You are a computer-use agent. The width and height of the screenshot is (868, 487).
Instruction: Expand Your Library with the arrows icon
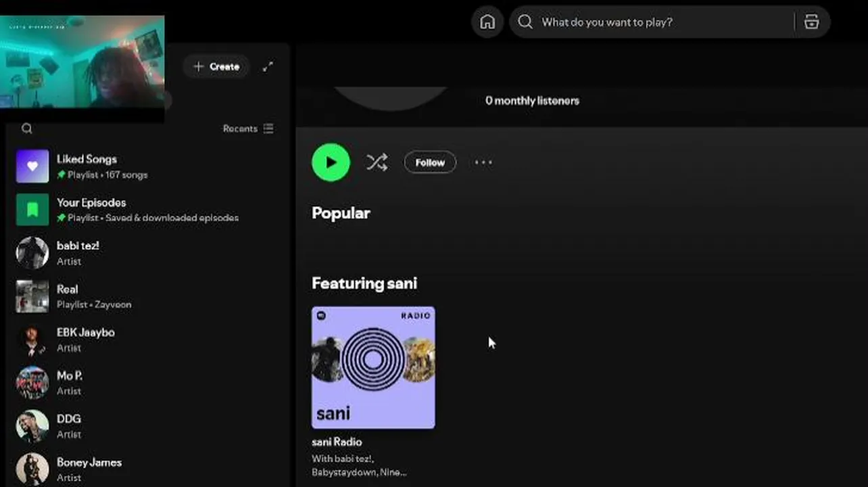(268, 66)
